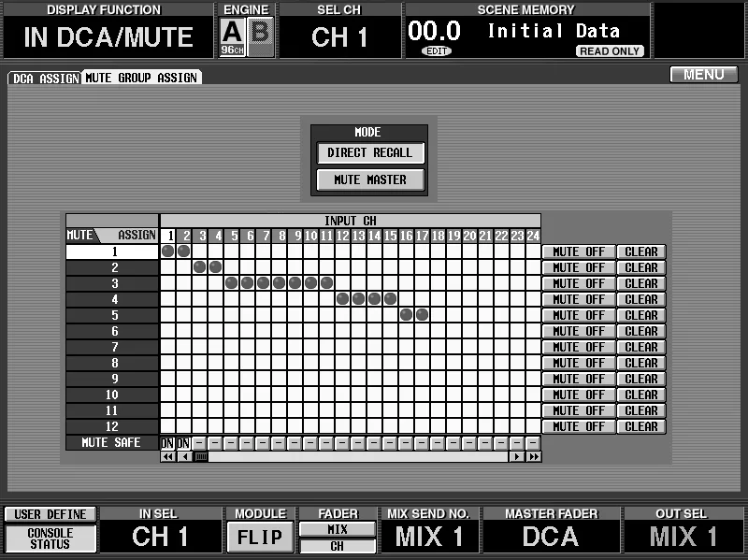Select engine A
Viewport: 748px width, 560px height.
(x=232, y=37)
